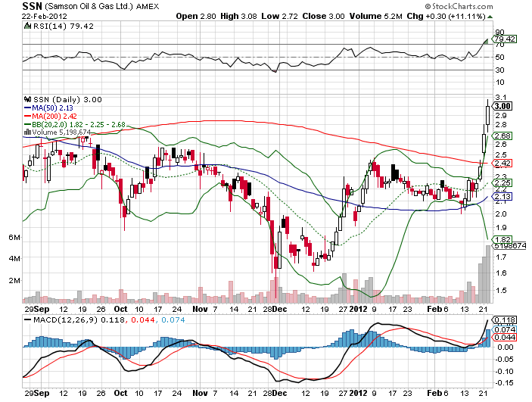The image size is (532, 402).
Task: Click the black MACD legend line marker
Action: [x=27, y=319]
